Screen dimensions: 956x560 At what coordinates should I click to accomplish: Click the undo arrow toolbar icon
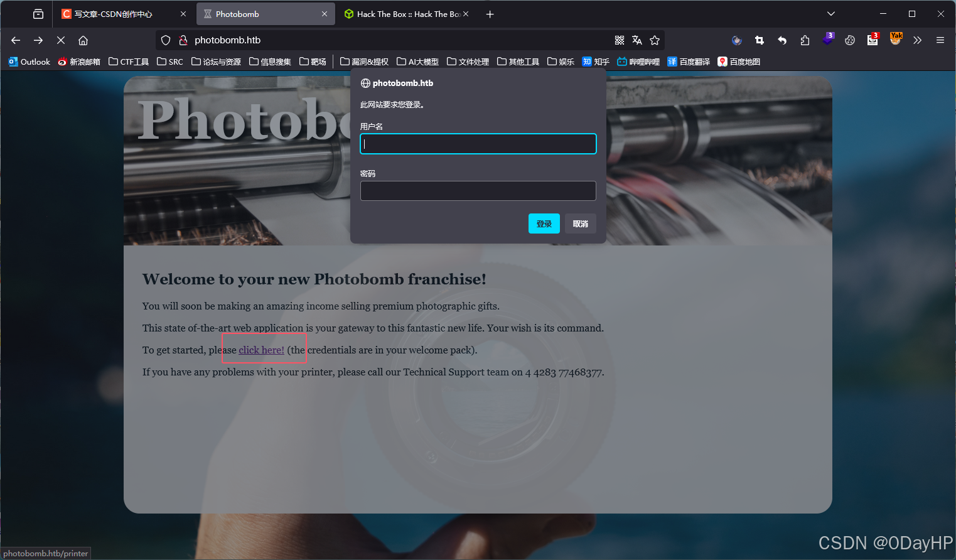coord(782,40)
